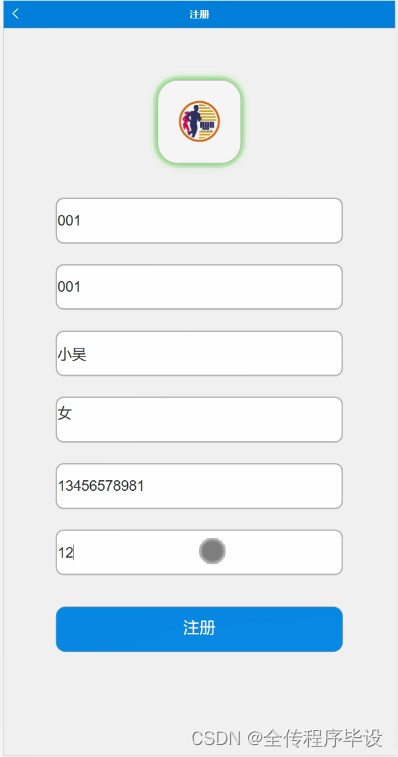Click the rounded green-glow logo tile

199,122
